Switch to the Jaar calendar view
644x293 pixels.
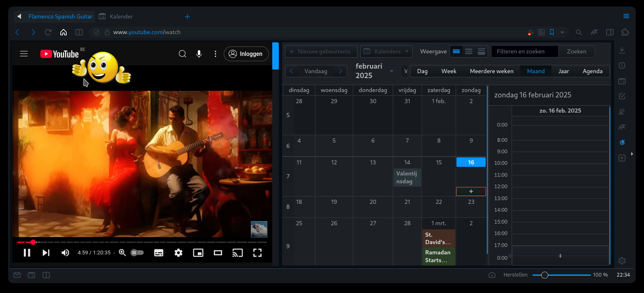click(x=563, y=71)
